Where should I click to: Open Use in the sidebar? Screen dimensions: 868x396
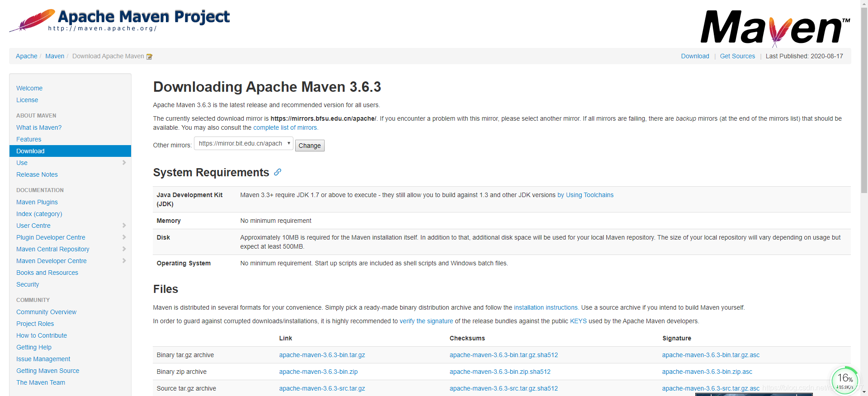pyautogui.click(x=22, y=163)
